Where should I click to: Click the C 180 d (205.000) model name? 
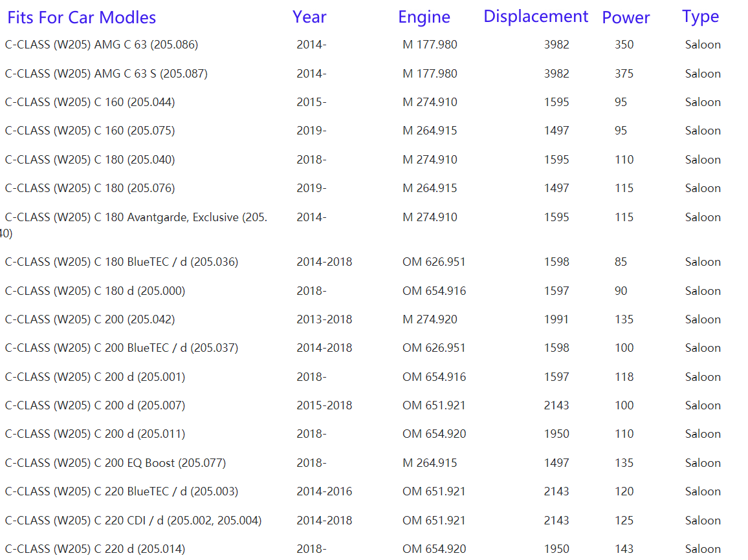pos(95,291)
